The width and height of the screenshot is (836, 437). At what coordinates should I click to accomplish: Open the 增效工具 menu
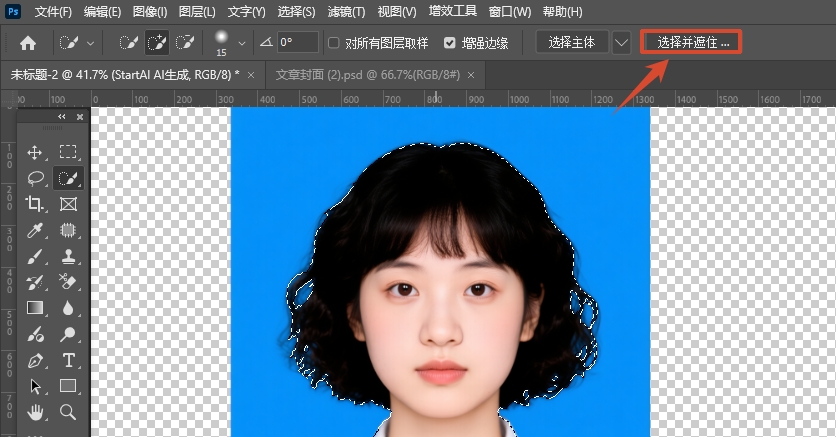pyautogui.click(x=453, y=11)
